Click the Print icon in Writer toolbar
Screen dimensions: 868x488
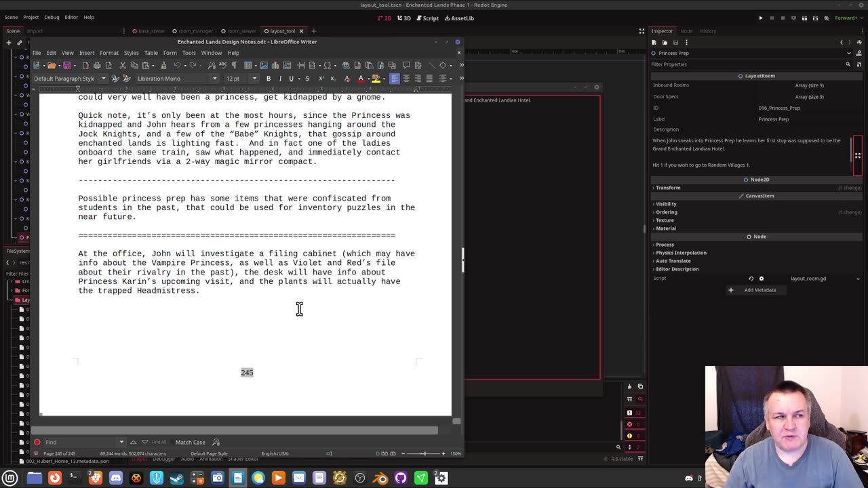coord(97,65)
